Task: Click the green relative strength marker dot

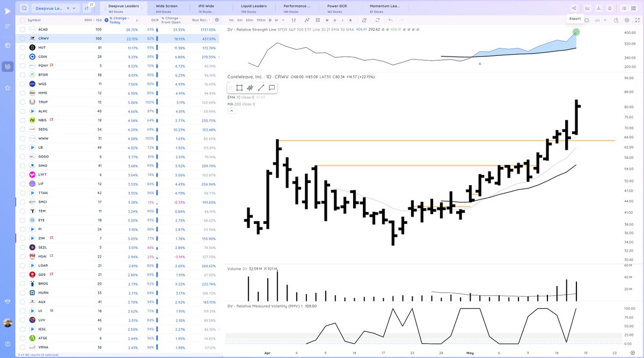Action: click(x=576, y=32)
